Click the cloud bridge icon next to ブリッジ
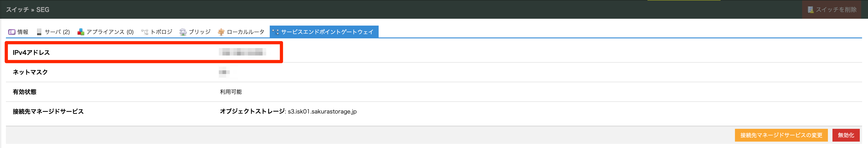The height and width of the screenshot is (148, 868). [183, 32]
